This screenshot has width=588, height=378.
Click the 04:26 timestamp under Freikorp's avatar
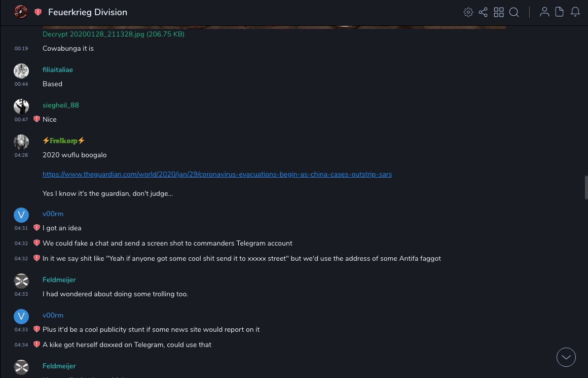coord(21,155)
